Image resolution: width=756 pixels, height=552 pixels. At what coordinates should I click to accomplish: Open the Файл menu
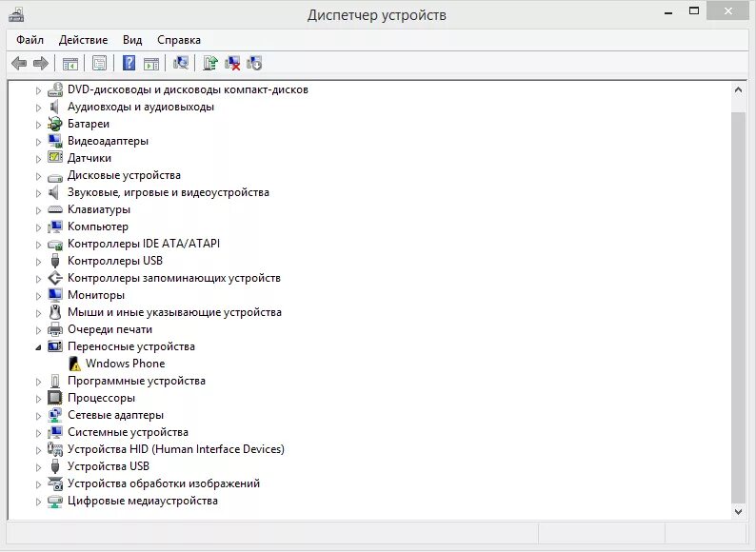[x=30, y=40]
